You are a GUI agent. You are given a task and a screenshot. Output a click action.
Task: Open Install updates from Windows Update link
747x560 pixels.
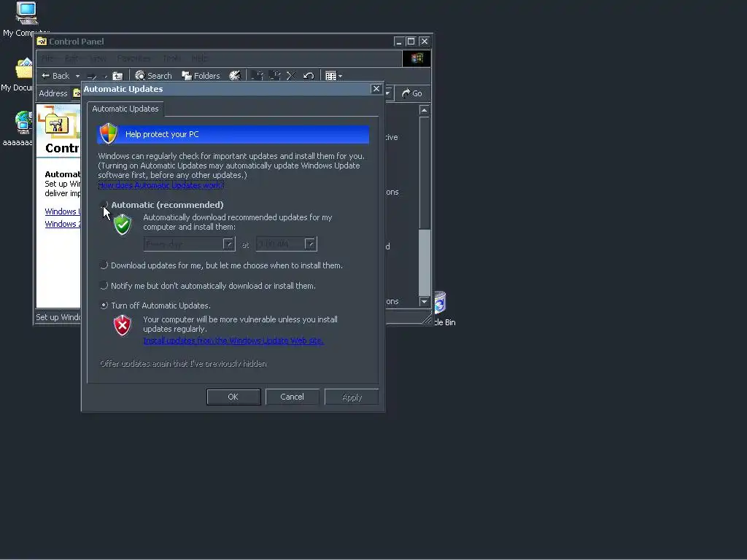233,341
